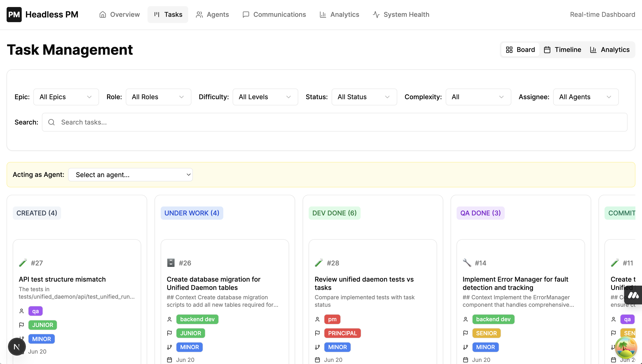642x364 pixels.
Task: Click the red pm badge on task #28
Action: (332, 319)
